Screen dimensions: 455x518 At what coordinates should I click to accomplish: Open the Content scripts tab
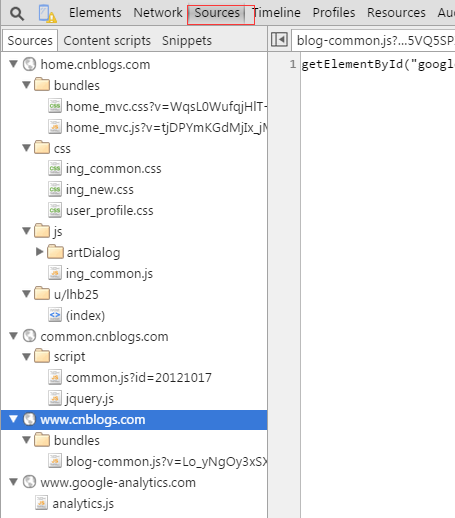click(107, 41)
